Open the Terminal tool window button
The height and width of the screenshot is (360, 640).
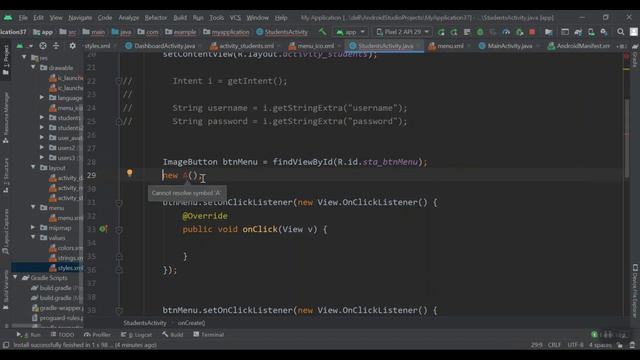(x=209, y=335)
